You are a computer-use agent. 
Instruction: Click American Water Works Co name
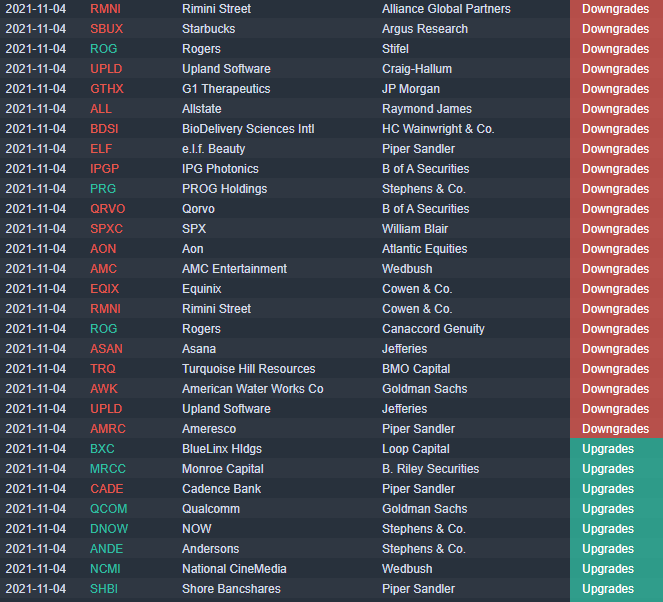253,389
